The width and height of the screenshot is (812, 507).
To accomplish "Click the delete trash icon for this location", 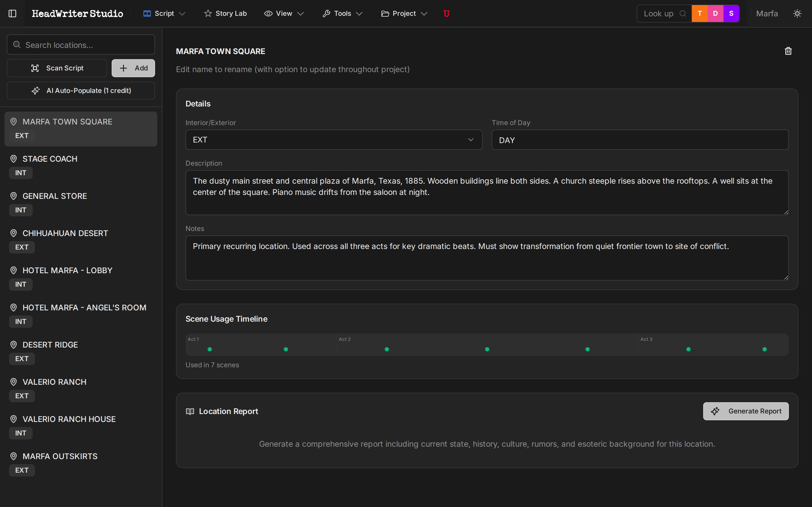I will 788,51.
